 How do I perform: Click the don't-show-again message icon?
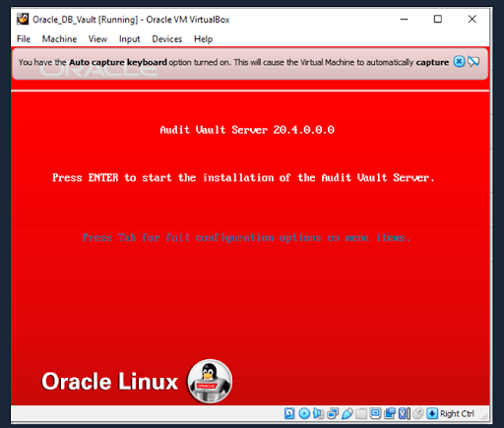tap(473, 61)
